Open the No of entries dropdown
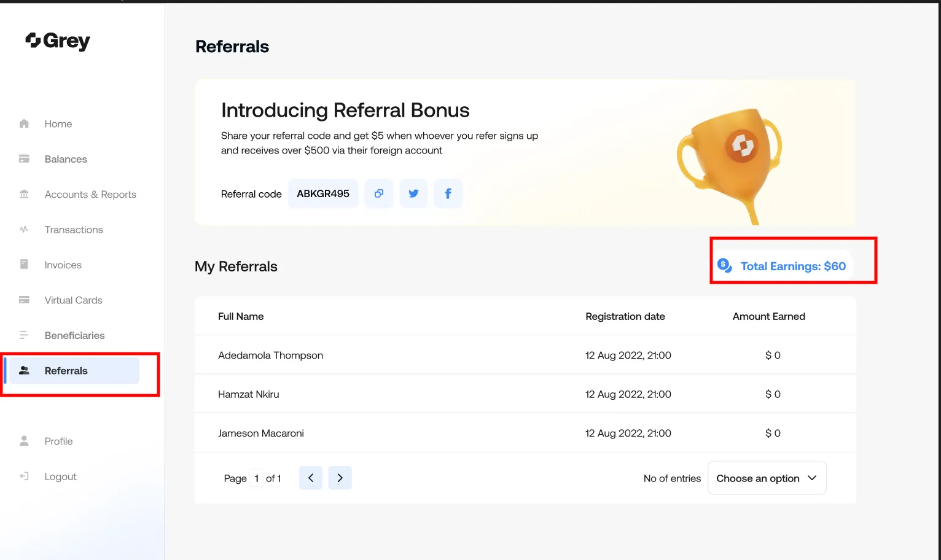This screenshot has width=941, height=560. 767,478
